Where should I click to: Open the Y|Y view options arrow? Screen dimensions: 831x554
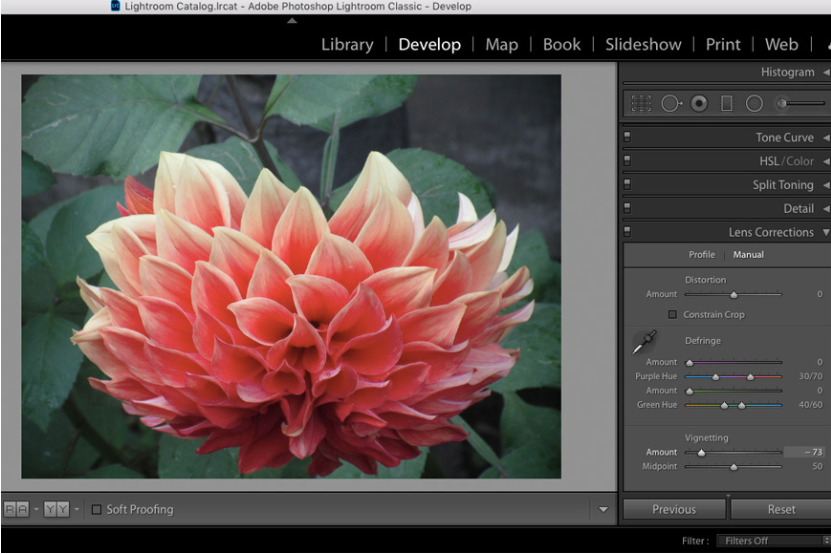[76, 509]
